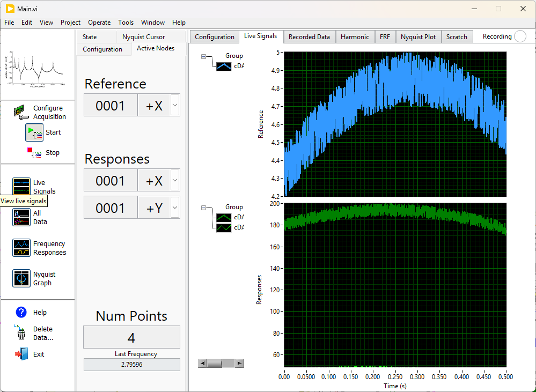Click the All Data label
Image resolution: width=536 pixels, height=392 pixels.
click(40, 217)
